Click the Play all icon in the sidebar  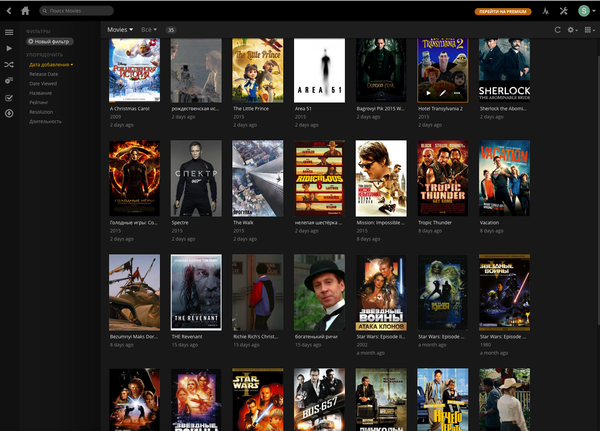(9, 47)
